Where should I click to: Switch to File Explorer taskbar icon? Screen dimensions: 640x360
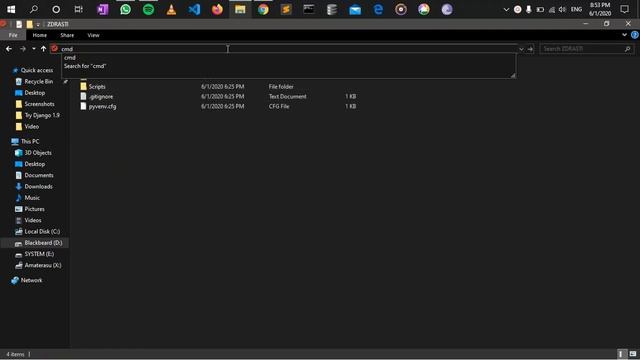click(240, 9)
